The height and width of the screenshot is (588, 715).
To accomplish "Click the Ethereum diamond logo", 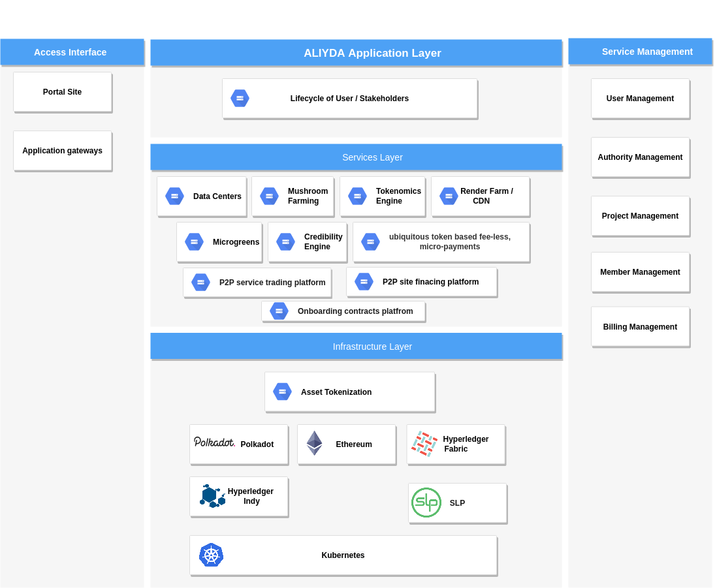I will (x=315, y=443).
